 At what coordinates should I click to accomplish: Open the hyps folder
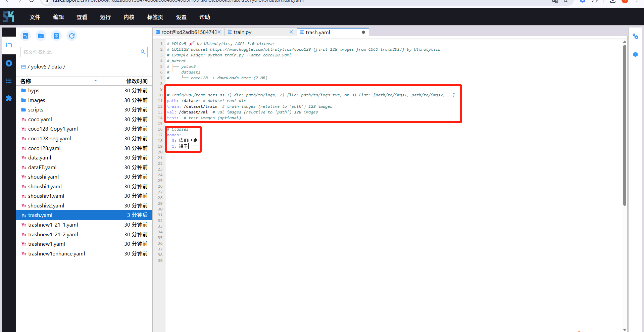click(34, 91)
